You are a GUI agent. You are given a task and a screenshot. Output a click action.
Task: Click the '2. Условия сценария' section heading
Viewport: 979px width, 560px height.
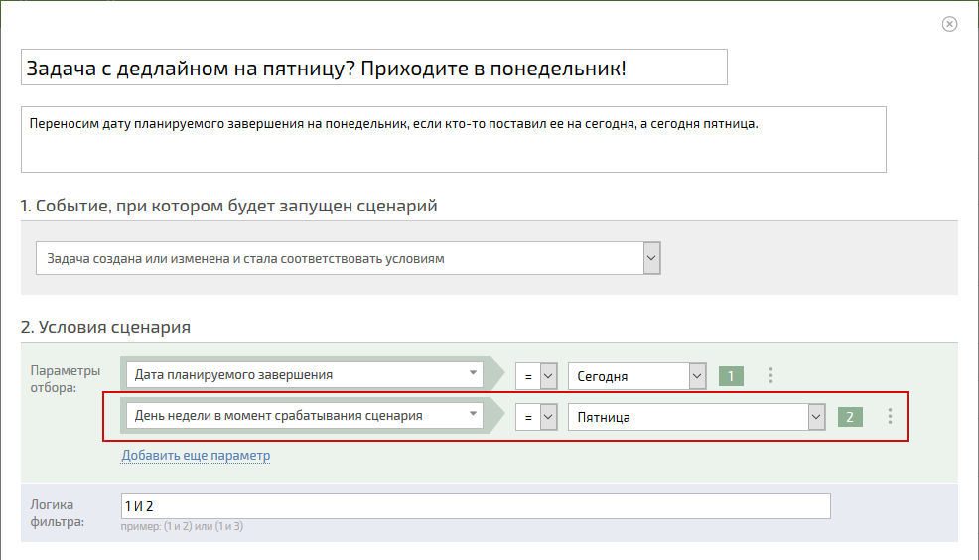pos(105,327)
